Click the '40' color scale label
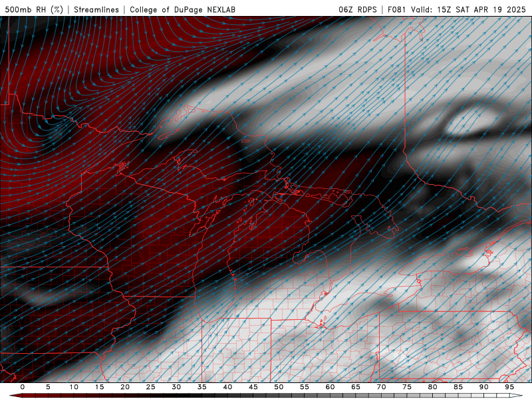Screen dimensions: 532x399 click(x=227, y=387)
